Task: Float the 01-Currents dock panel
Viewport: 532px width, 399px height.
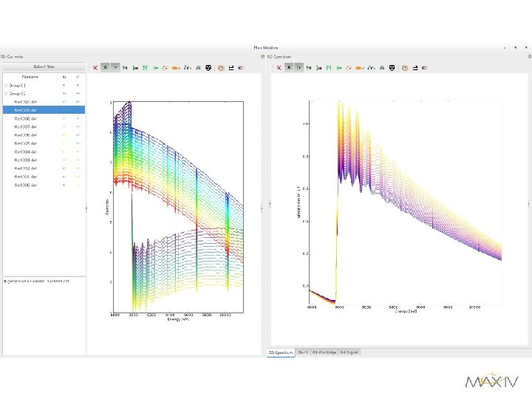Action: point(262,57)
